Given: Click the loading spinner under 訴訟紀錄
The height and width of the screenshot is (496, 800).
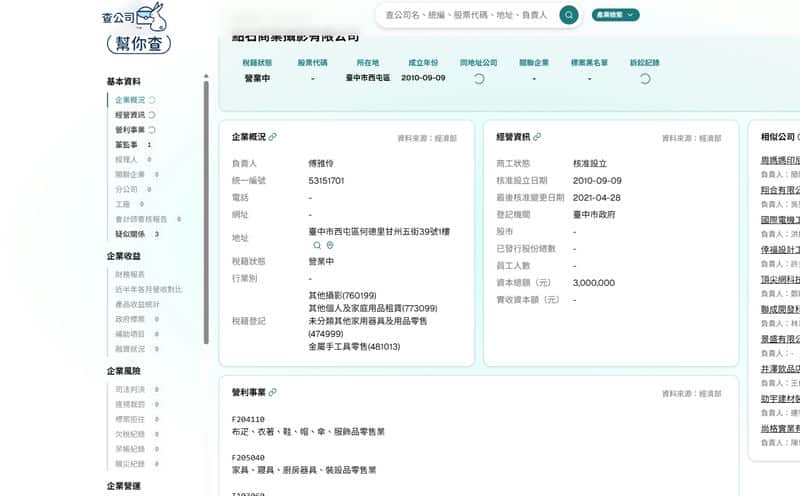Looking at the screenshot, I should pos(645,79).
